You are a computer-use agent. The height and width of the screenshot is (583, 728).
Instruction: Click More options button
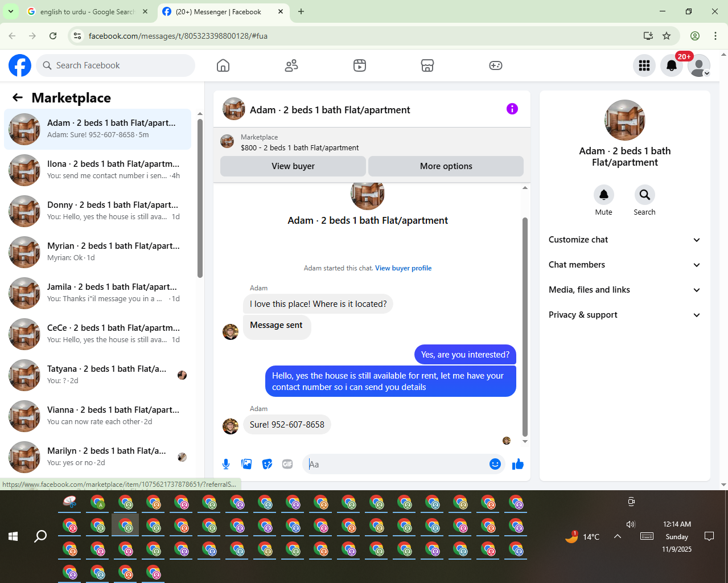(446, 166)
